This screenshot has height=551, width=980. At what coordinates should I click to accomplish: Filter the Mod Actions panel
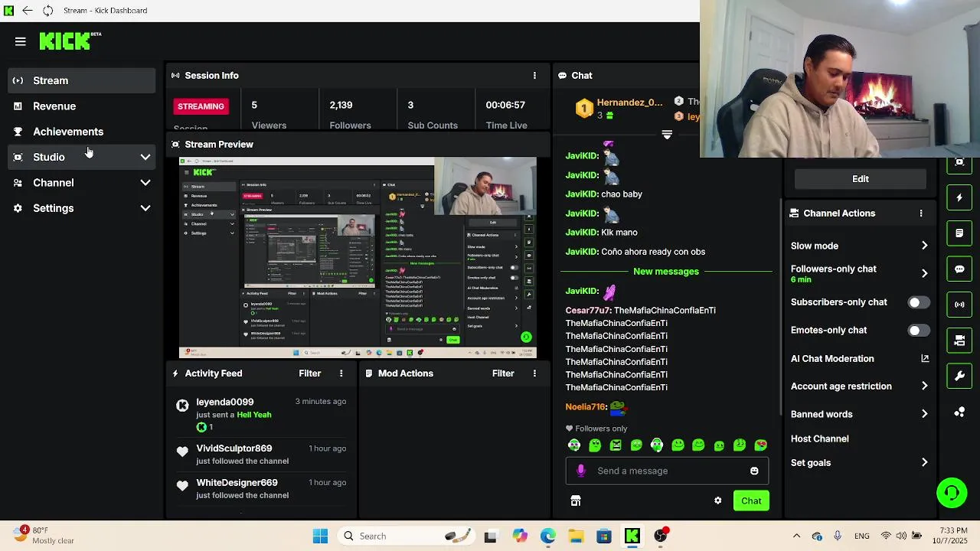[503, 373]
